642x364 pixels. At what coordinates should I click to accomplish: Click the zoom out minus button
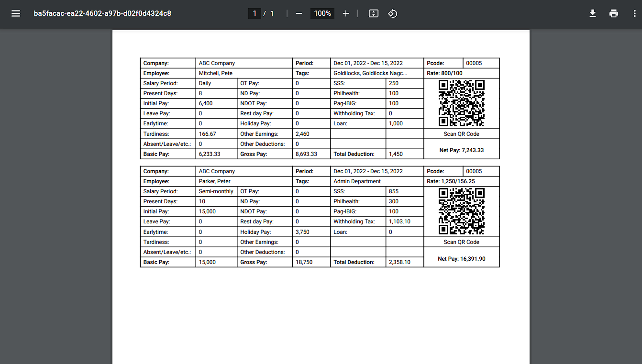299,13
